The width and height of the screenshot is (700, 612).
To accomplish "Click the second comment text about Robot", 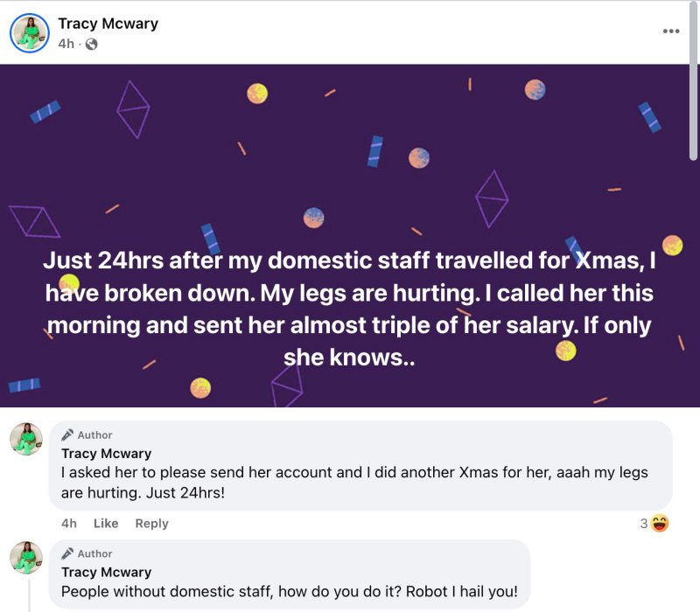I will [289, 592].
